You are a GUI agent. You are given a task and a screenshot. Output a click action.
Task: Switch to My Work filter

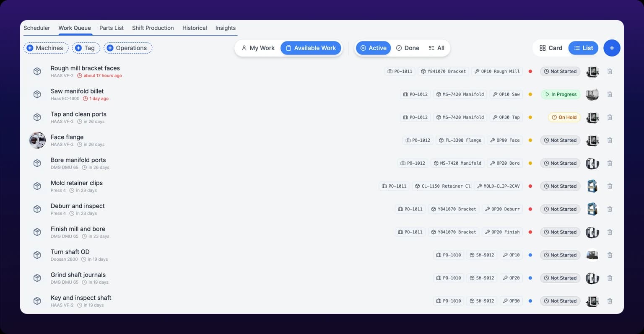pyautogui.click(x=258, y=48)
